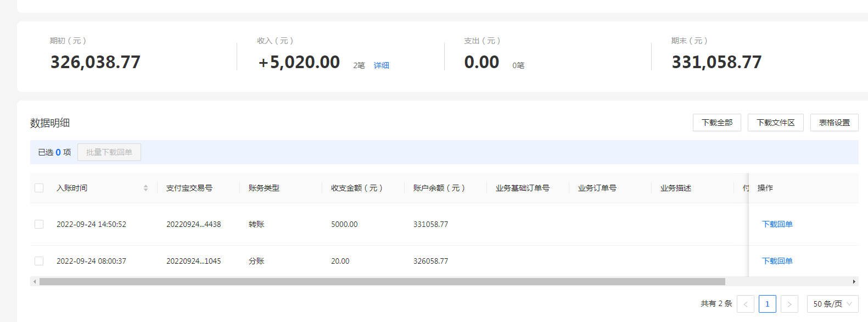Click the balance value 331058.77 in table
868x322 pixels.
pos(431,224)
